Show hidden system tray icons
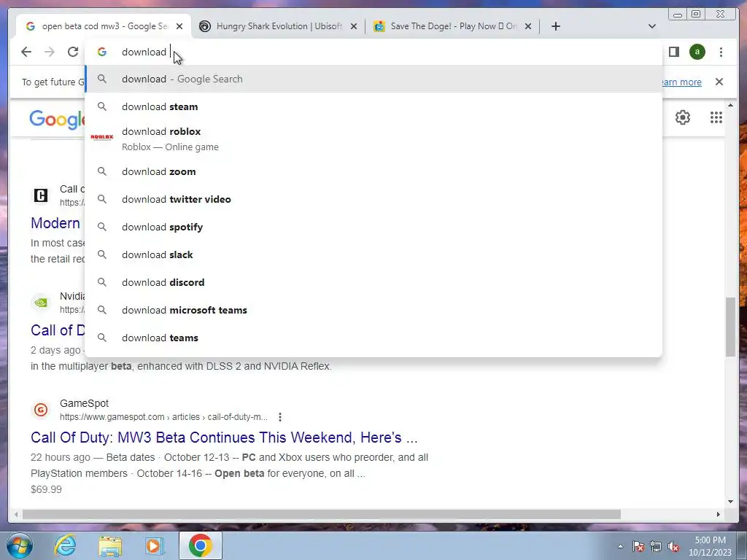This screenshot has height=560, width=747. [x=620, y=546]
